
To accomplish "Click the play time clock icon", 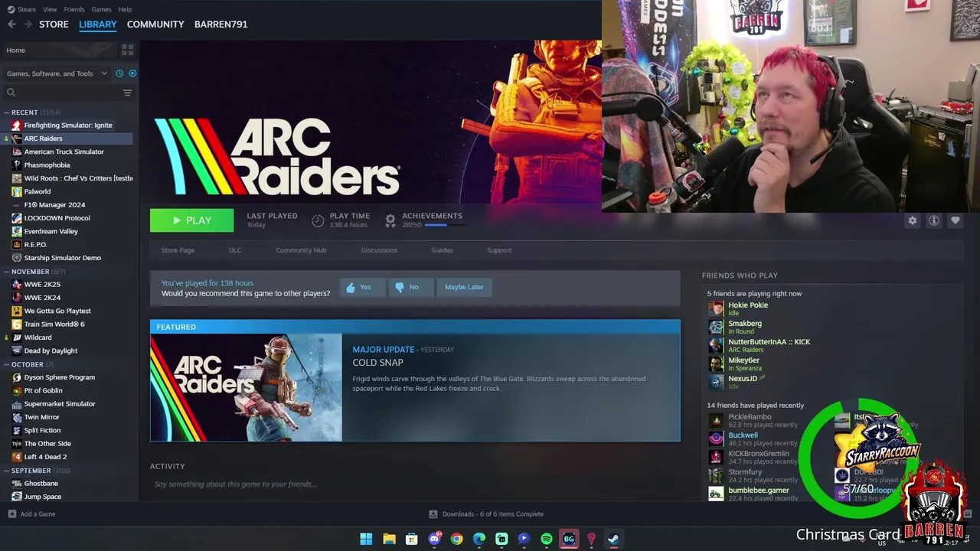I will tap(318, 220).
